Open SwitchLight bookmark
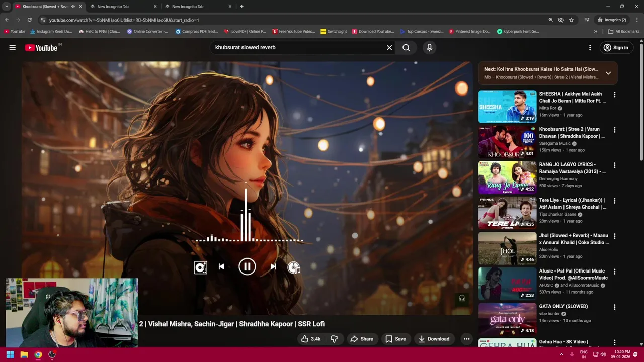The width and height of the screenshot is (644, 362). tap(333, 31)
